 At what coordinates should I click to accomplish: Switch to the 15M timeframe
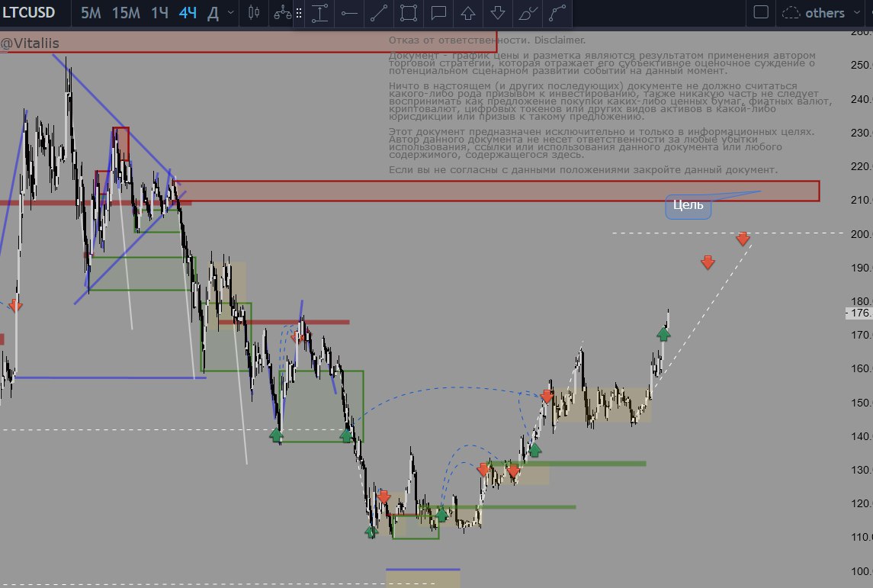pos(126,13)
